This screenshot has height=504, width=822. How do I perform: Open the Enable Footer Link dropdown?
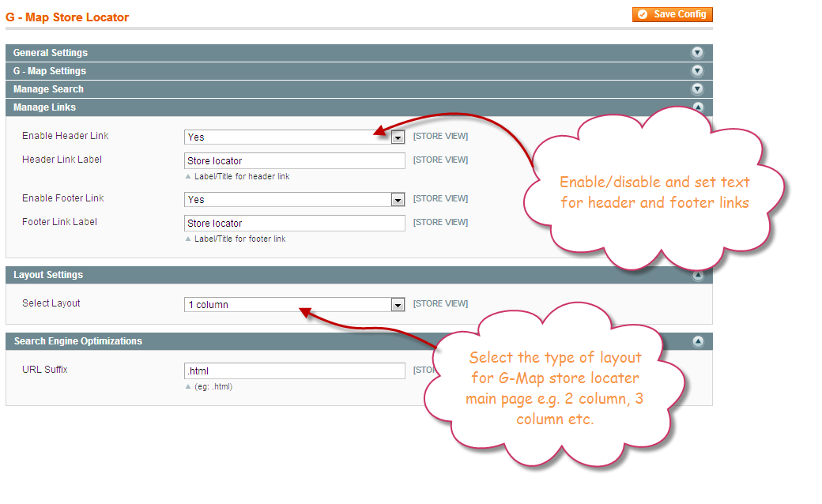tap(398, 199)
